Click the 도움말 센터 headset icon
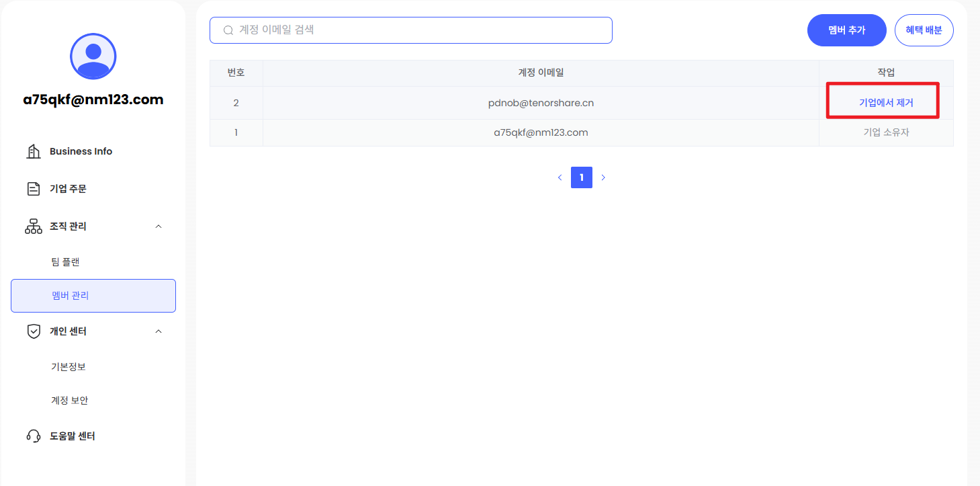Viewport: 980px width, 486px height. click(34, 436)
